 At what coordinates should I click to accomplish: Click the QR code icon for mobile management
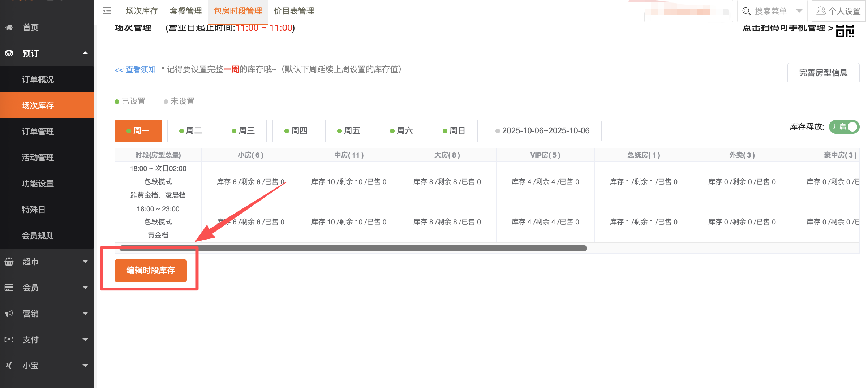pyautogui.click(x=845, y=31)
